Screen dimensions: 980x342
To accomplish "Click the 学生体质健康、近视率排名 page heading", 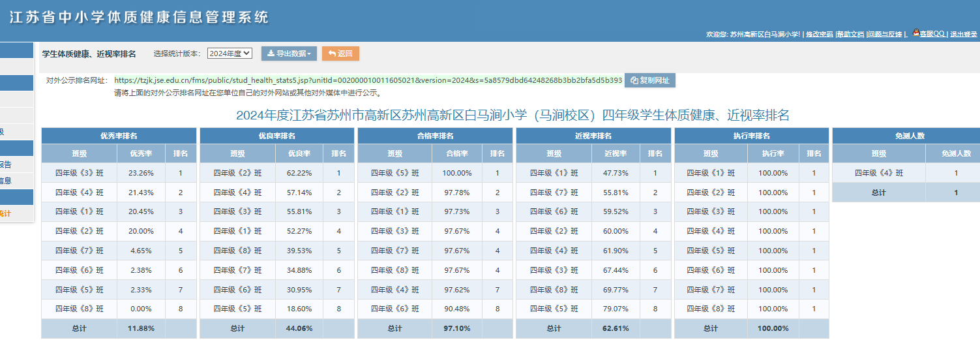I will coord(89,54).
